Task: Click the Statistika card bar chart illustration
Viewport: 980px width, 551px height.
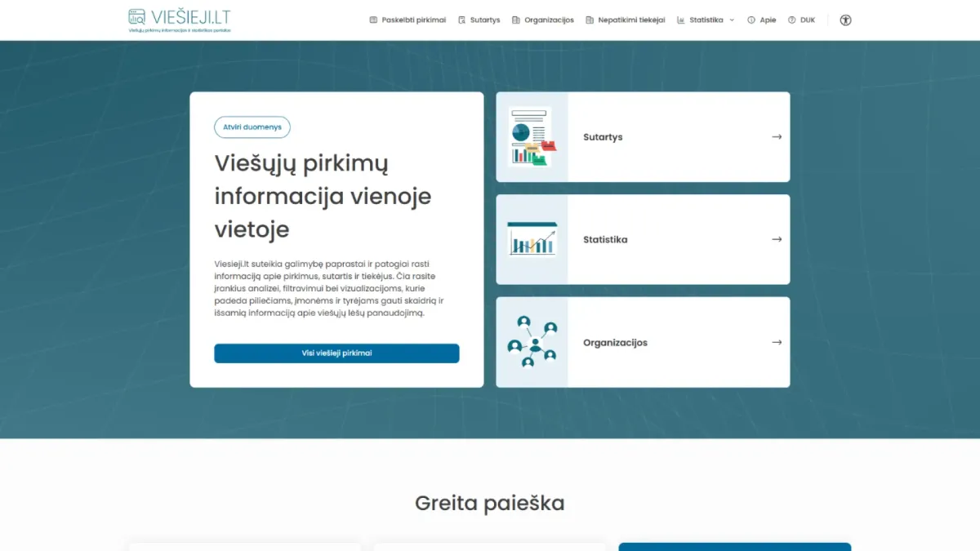Action: (532, 239)
